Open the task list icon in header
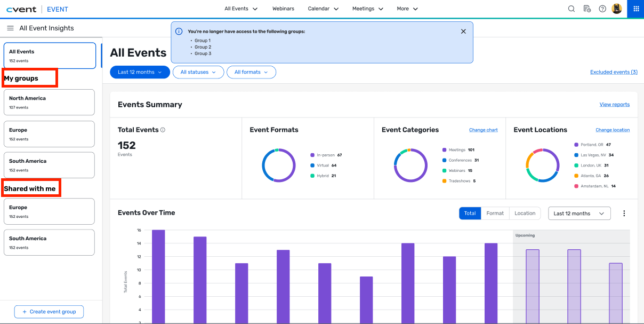 587,9
